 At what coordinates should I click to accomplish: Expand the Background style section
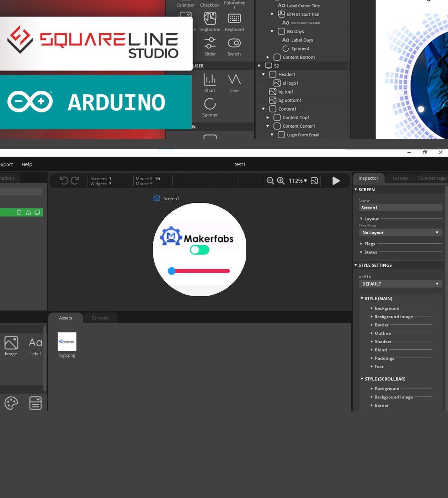pos(387,308)
